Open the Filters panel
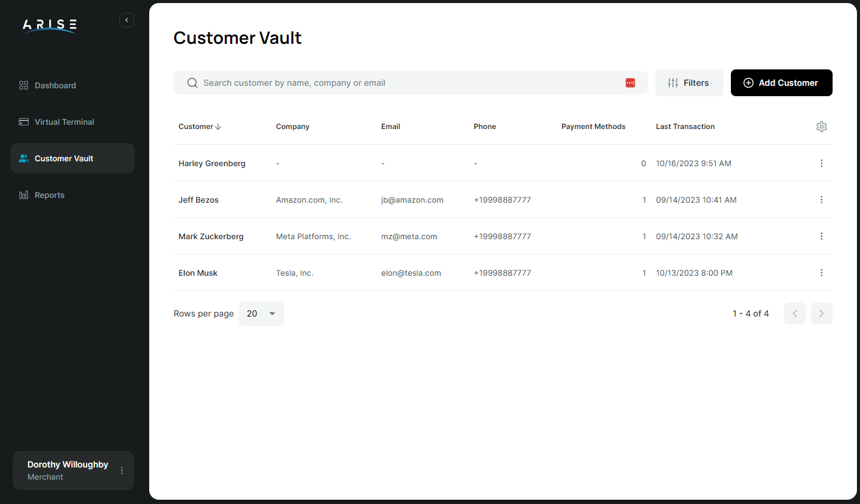Screen dimensions: 860x504 tap(689, 83)
